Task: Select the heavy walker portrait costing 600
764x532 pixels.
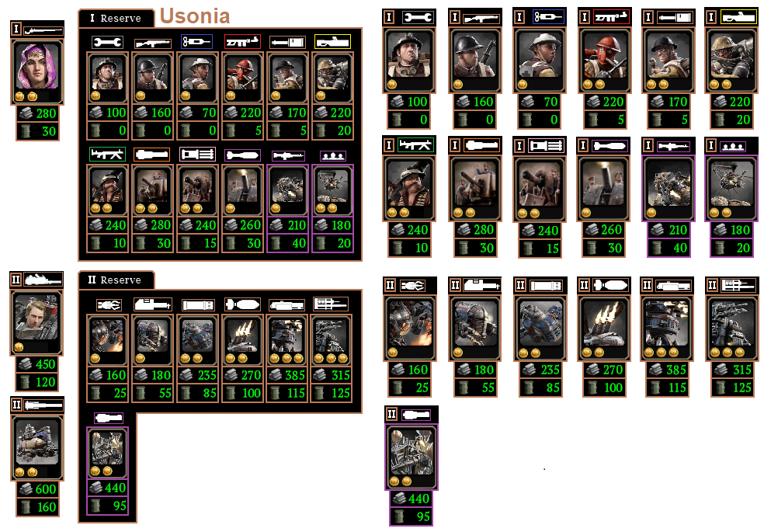Action: 37,447
